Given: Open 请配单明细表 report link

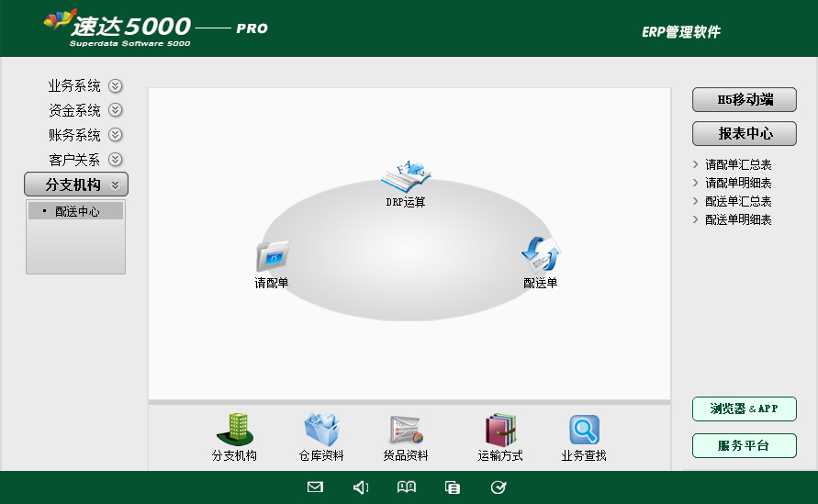Looking at the screenshot, I should tap(738, 183).
